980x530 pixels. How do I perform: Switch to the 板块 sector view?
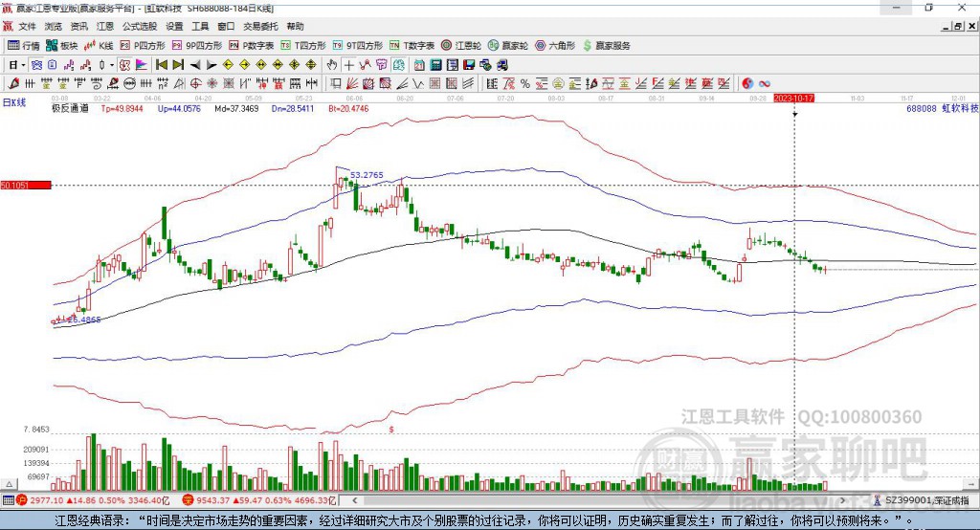[x=62, y=46]
